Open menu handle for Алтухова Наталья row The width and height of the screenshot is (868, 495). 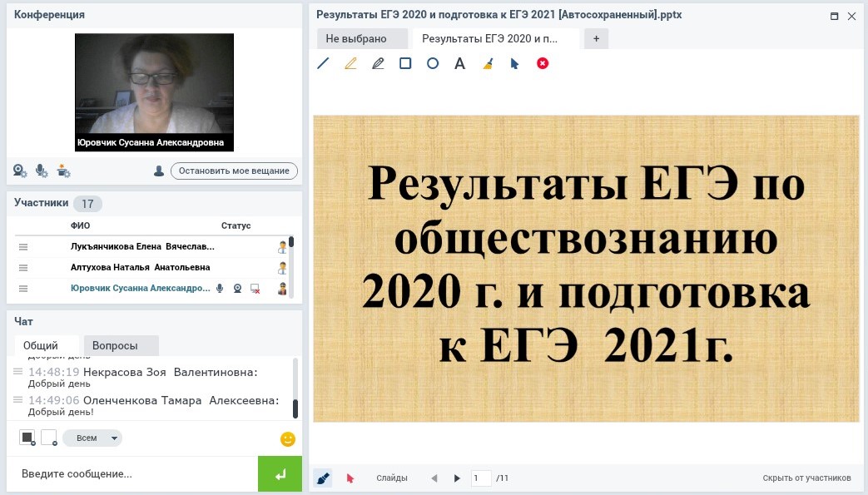coord(23,268)
